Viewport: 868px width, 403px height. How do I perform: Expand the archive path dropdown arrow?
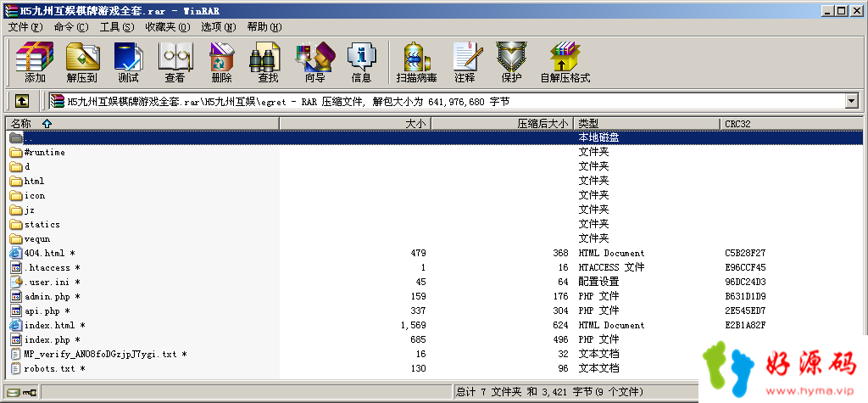coord(851,101)
